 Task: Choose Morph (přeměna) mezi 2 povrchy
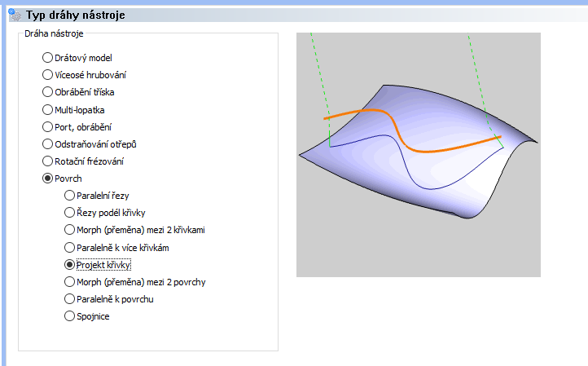pos(69,282)
